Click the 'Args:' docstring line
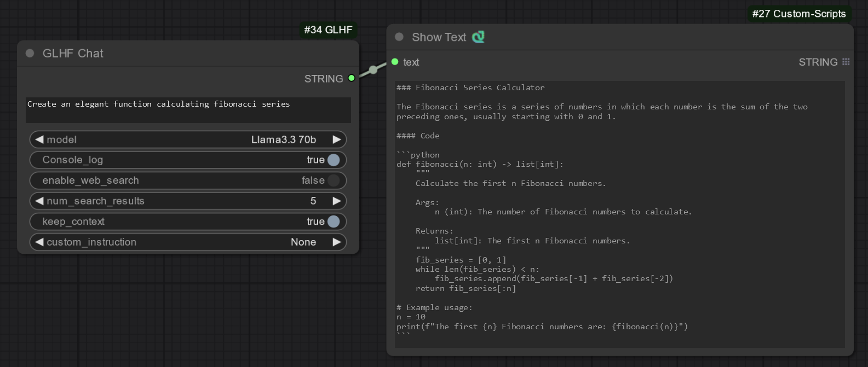 (427, 202)
